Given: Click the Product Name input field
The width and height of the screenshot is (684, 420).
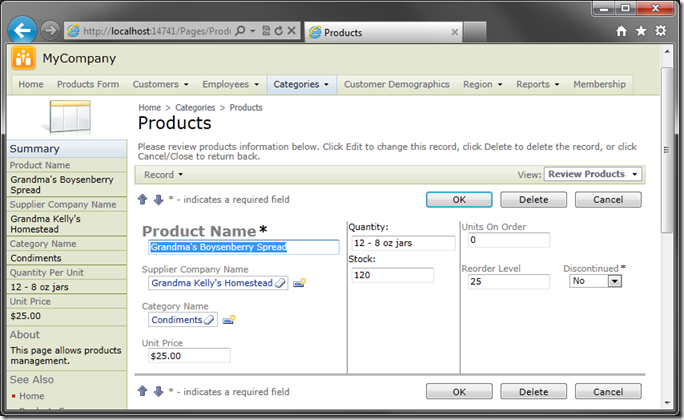Looking at the screenshot, I should [x=243, y=247].
